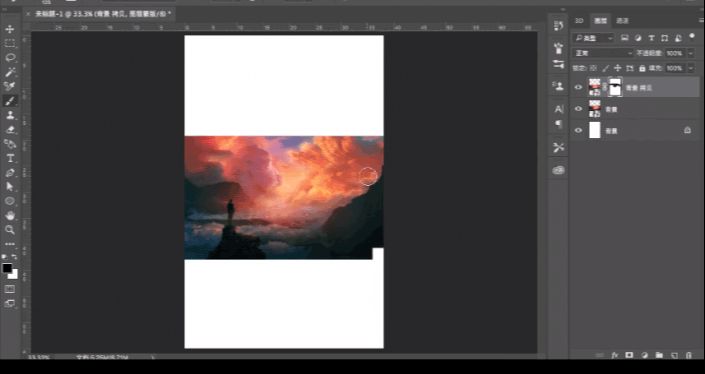Image resolution: width=705 pixels, height=374 pixels.
Task: Select the Brush tool
Action: [x=9, y=101]
